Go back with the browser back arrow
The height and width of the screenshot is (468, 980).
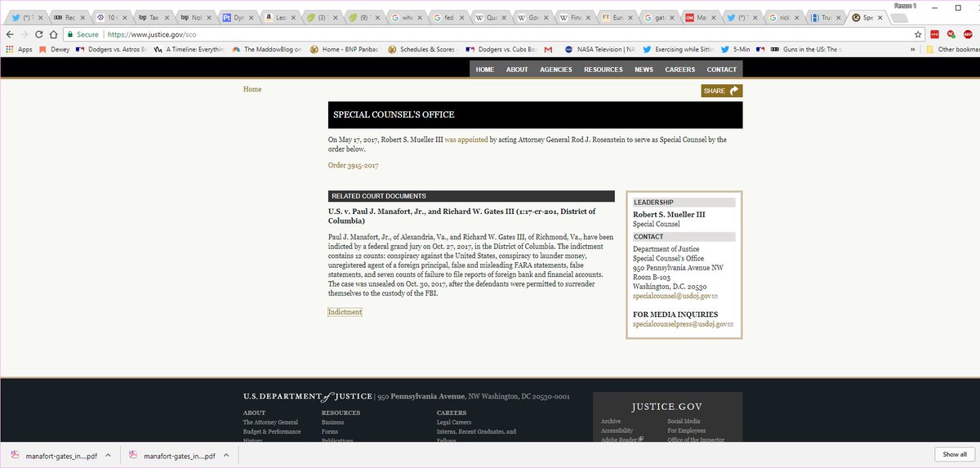(10, 34)
